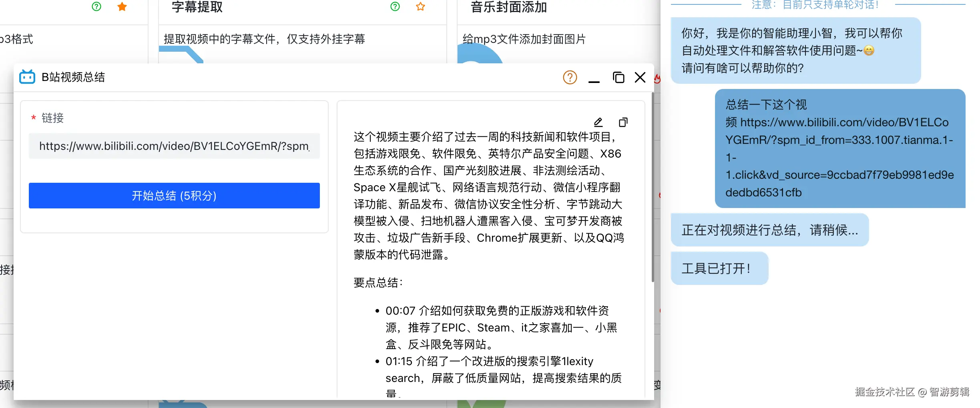Click the user message containing the bilibili URL

pos(840,148)
